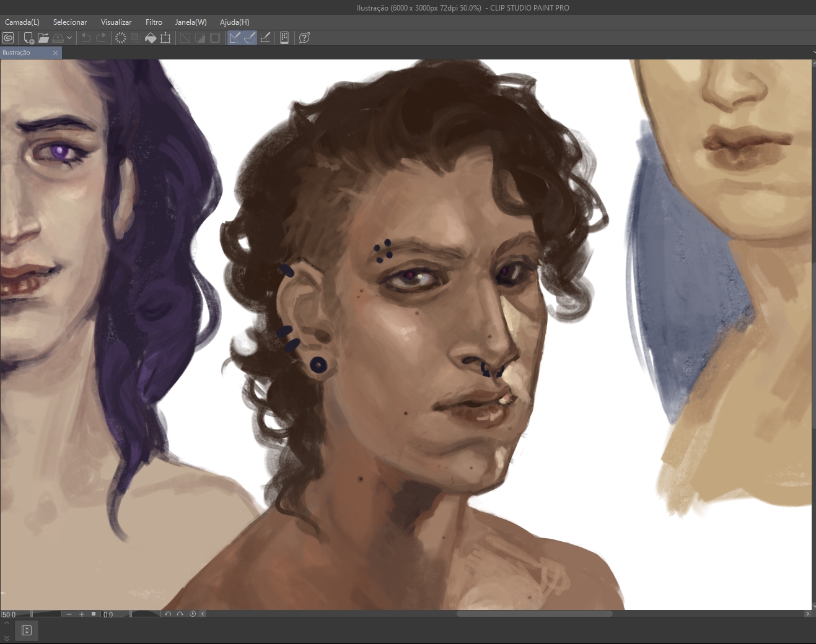This screenshot has height=644, width=816.
Task: Open the Filtro menu
Action: click(154, 22)
